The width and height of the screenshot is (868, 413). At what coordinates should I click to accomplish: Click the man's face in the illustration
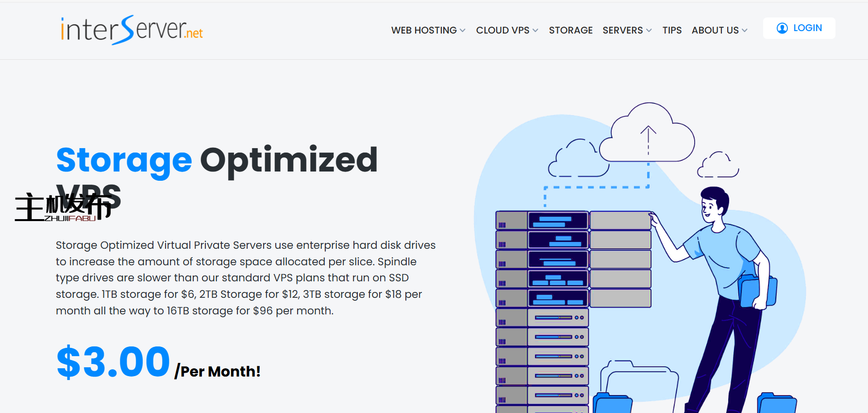(x=709, y=207)
